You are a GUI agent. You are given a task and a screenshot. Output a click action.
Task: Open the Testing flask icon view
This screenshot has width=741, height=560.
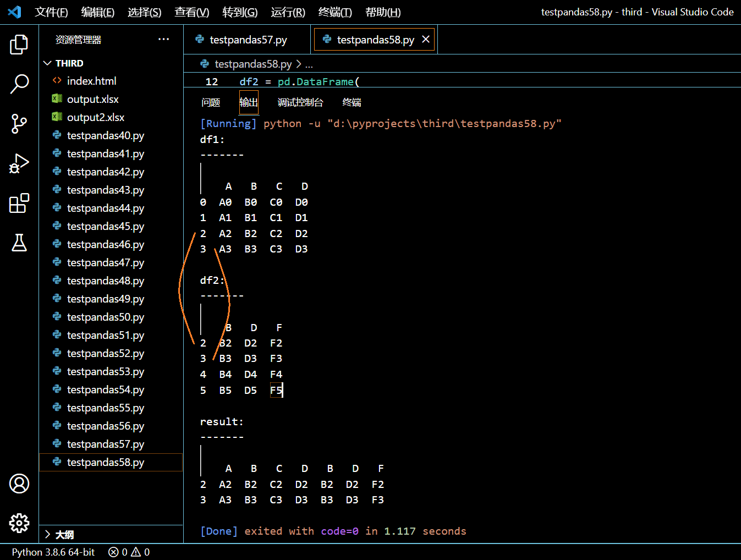19,243
